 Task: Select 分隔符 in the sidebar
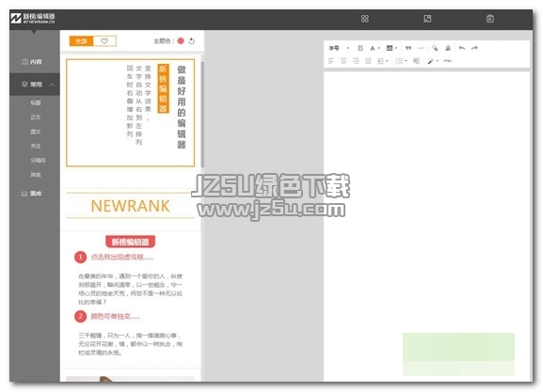[x=38, y=161]
